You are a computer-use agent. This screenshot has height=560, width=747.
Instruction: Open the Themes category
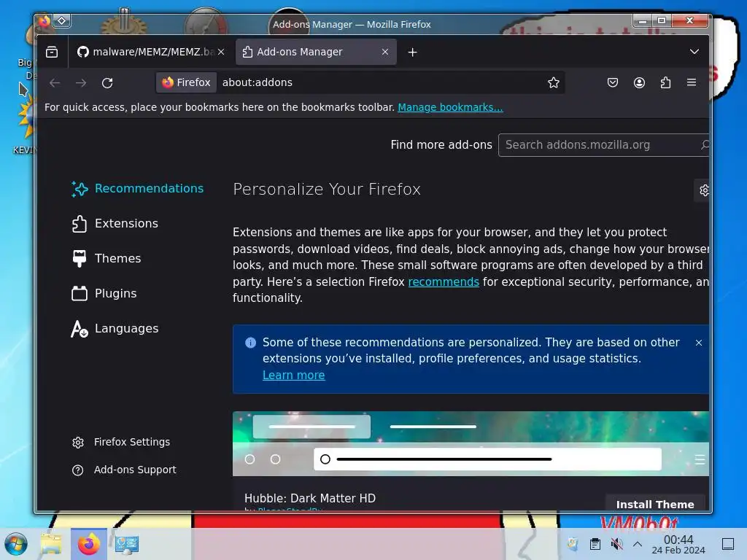tap(107, 259)
